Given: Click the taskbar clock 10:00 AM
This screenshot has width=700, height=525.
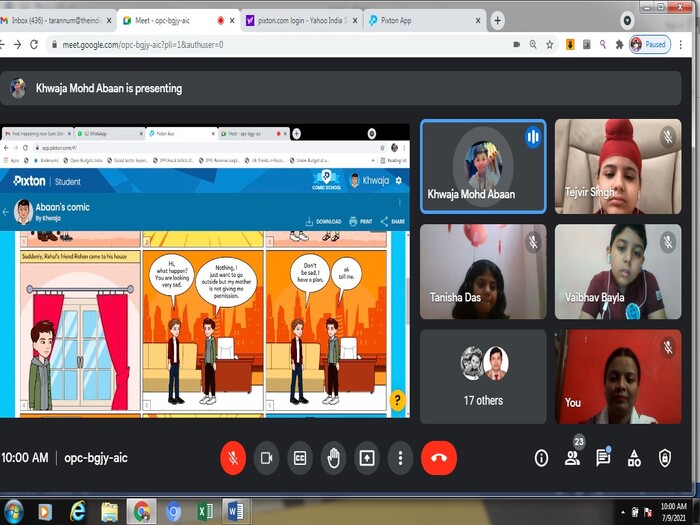Looking at the screenshot, I should (673, 506).
